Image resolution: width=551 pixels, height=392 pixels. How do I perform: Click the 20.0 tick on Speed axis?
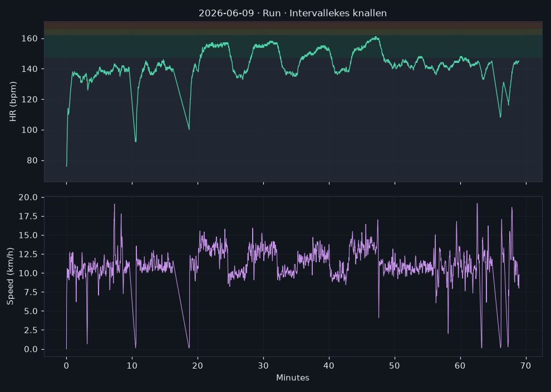pos(28,197)
